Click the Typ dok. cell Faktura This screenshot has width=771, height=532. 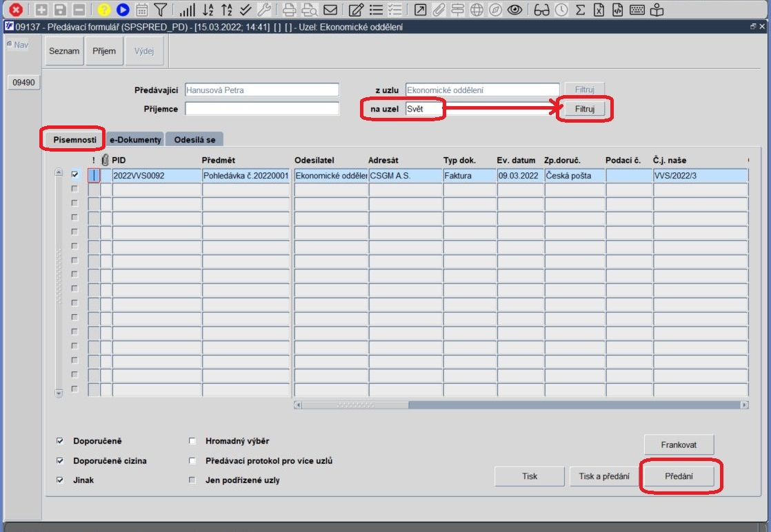click(470, 175)
